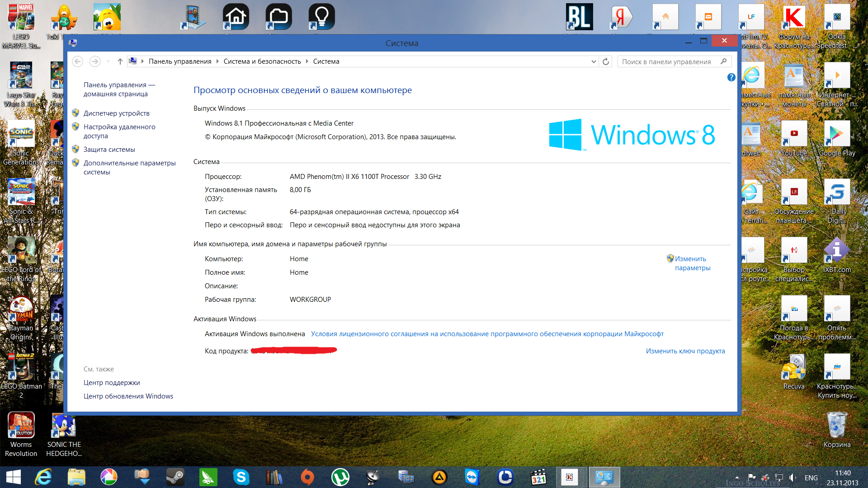Open recent locations dropdown beside forward arrow

pyautogui.click(x=108, y=61)
